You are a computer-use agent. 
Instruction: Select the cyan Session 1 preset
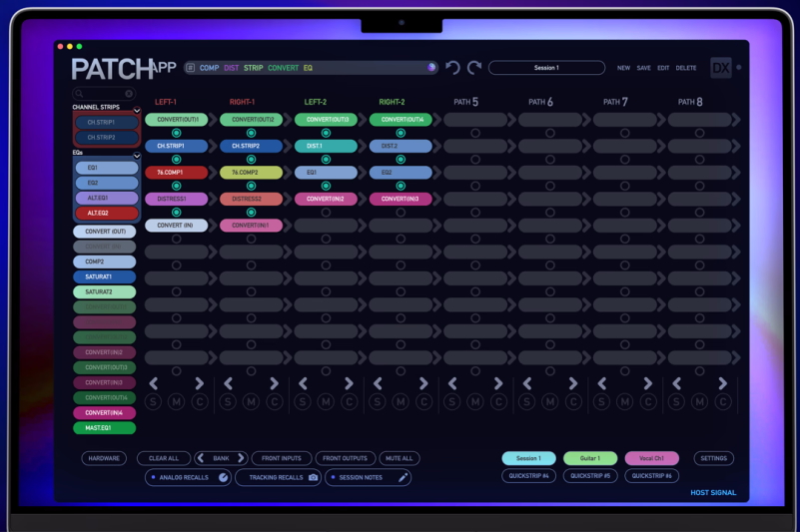[528, 458]
